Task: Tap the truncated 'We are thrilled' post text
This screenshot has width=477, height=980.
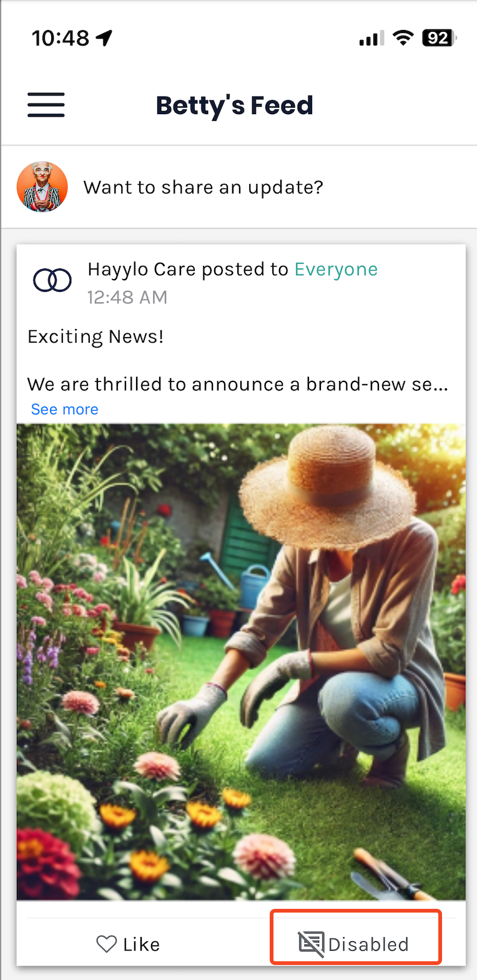Action: (x=238, y=384)
